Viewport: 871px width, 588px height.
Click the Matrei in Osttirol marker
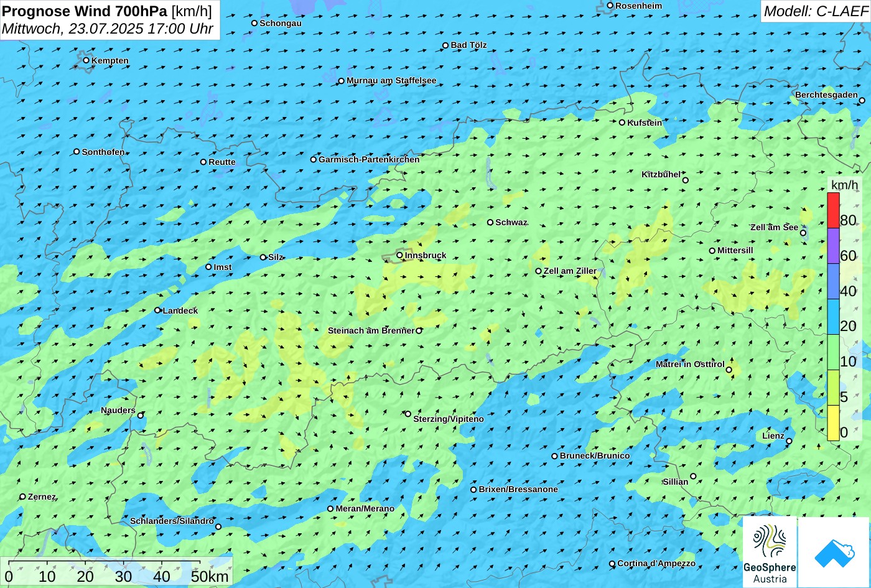point(729,370)
